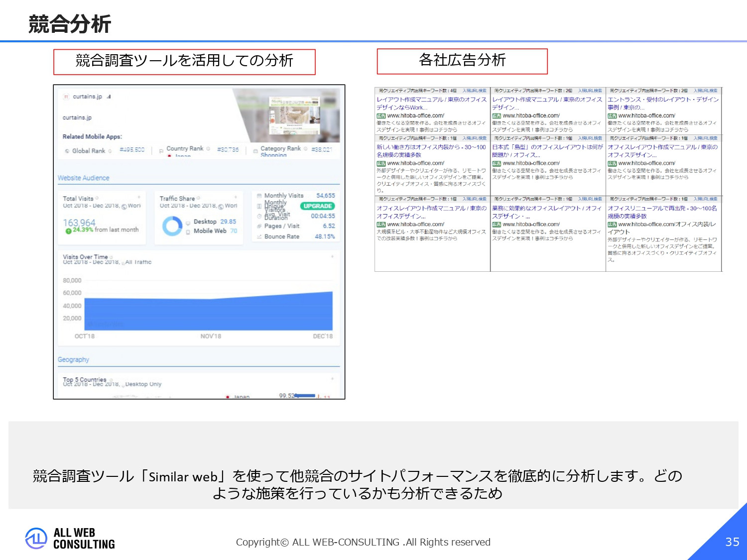This screenshot has width=747, height=560.
Task: Select the Website Audience section header
Action: point(83,178)
